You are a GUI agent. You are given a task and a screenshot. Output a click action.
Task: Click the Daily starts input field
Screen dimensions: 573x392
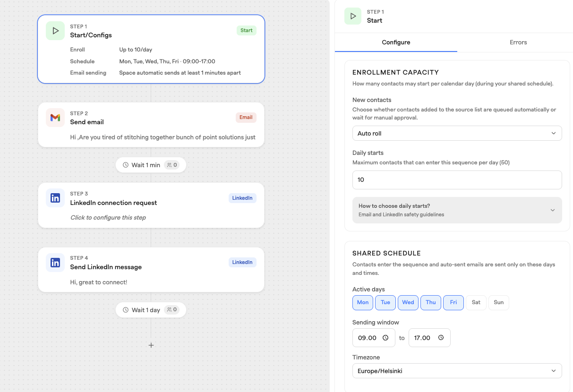457,180
